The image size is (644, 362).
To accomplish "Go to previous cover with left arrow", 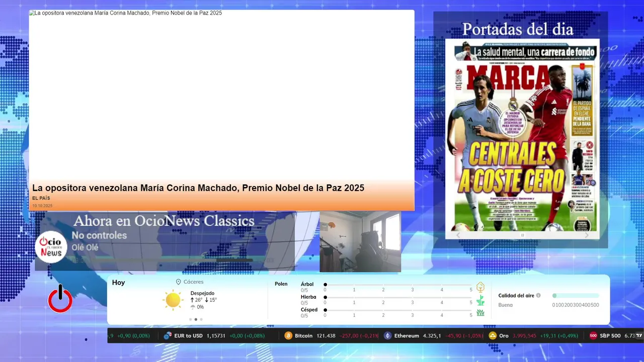I will pyautogui.click(x=458, y=235).
